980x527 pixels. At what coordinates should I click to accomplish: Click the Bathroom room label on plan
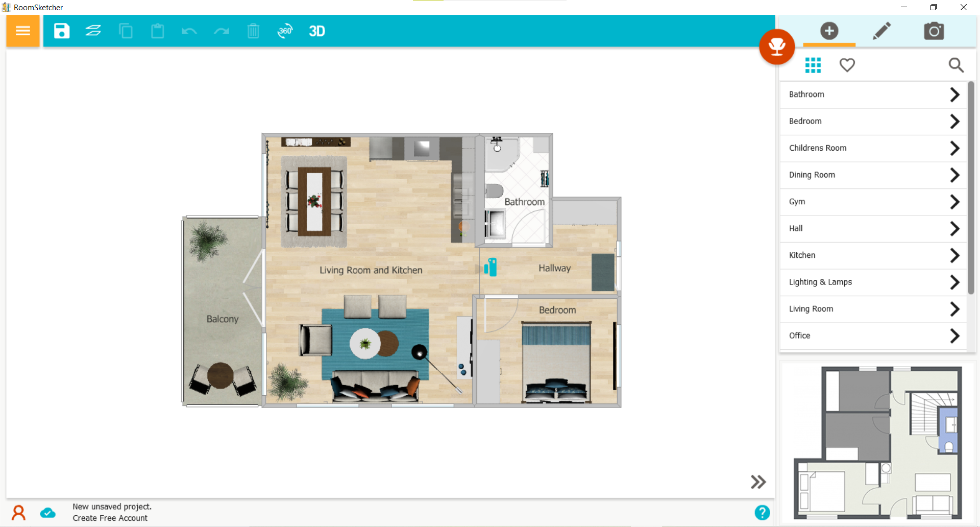coord(525,202)
